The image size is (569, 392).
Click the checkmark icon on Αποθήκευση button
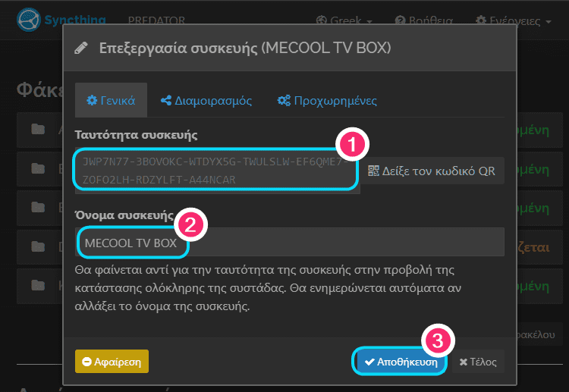pos(369,362)
